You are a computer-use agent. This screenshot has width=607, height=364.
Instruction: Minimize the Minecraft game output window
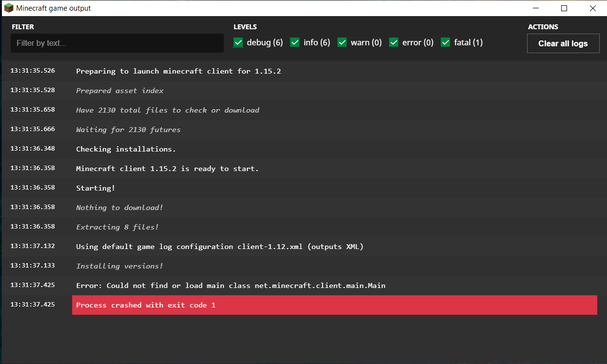tap(536, 8)
